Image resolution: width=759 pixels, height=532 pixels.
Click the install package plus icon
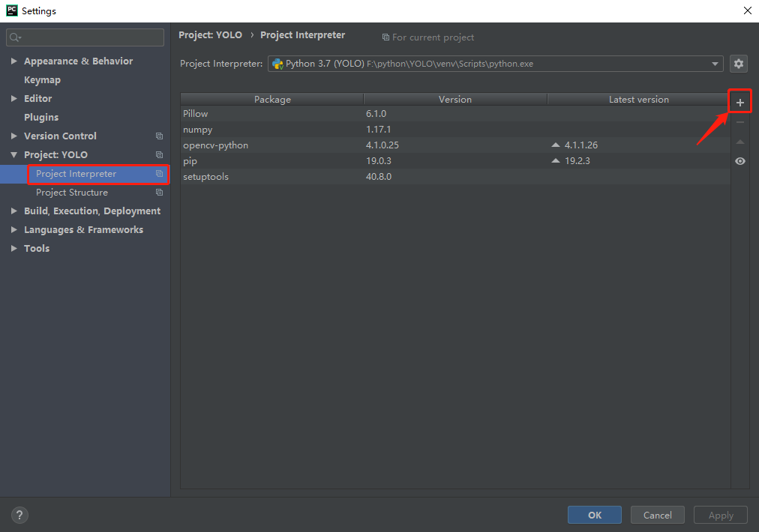click(739, 102)
